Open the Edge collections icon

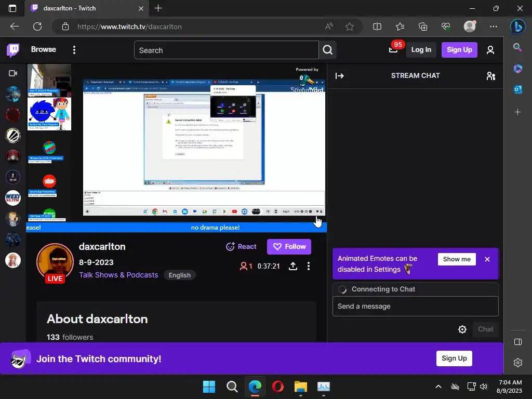pos(423,26)
